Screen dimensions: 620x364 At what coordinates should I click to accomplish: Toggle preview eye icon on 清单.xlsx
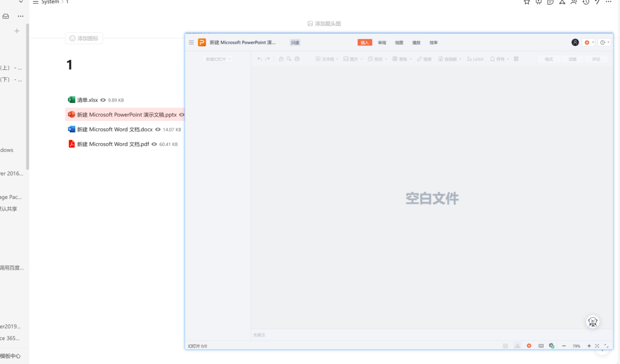103,100
